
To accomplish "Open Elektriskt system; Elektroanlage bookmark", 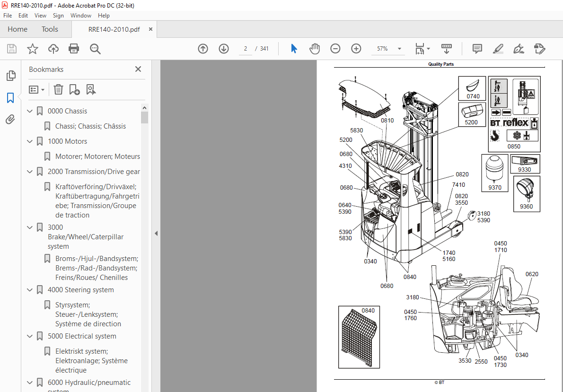I will (x=92, y=360).
